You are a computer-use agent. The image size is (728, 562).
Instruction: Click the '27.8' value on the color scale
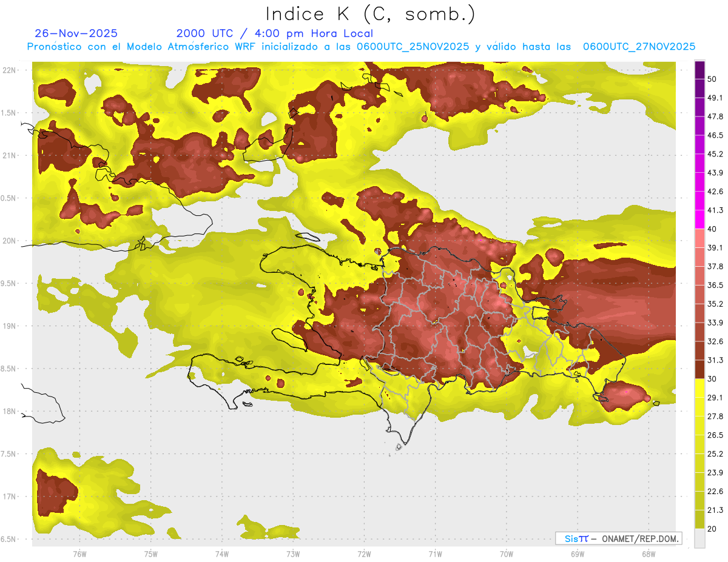coord(715,416)
